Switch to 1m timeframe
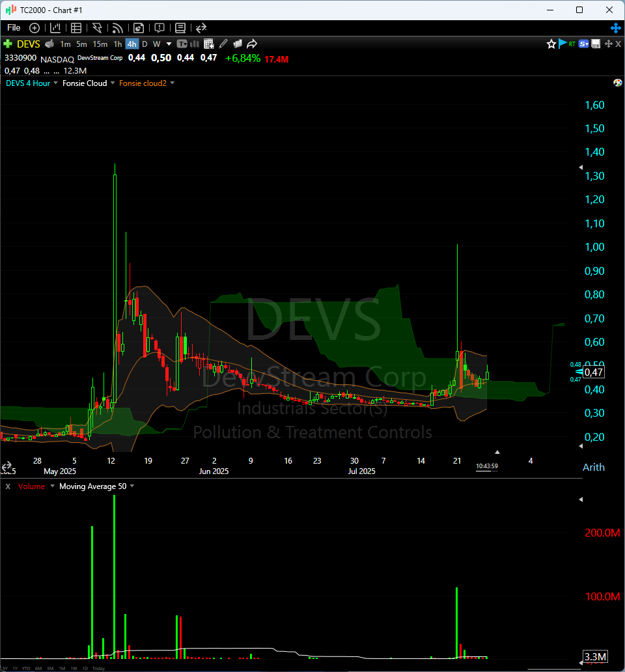This screenshot has width=625, height=672. tap(65, 44)
